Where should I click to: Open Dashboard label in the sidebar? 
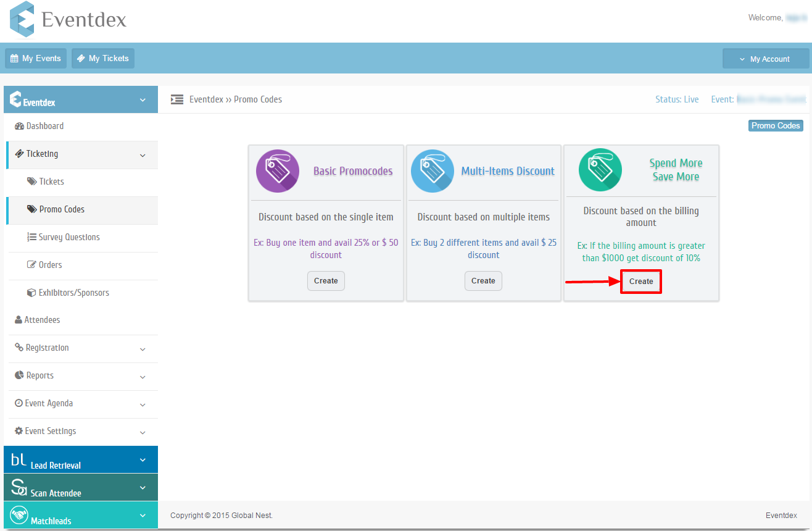pos(45,126)
